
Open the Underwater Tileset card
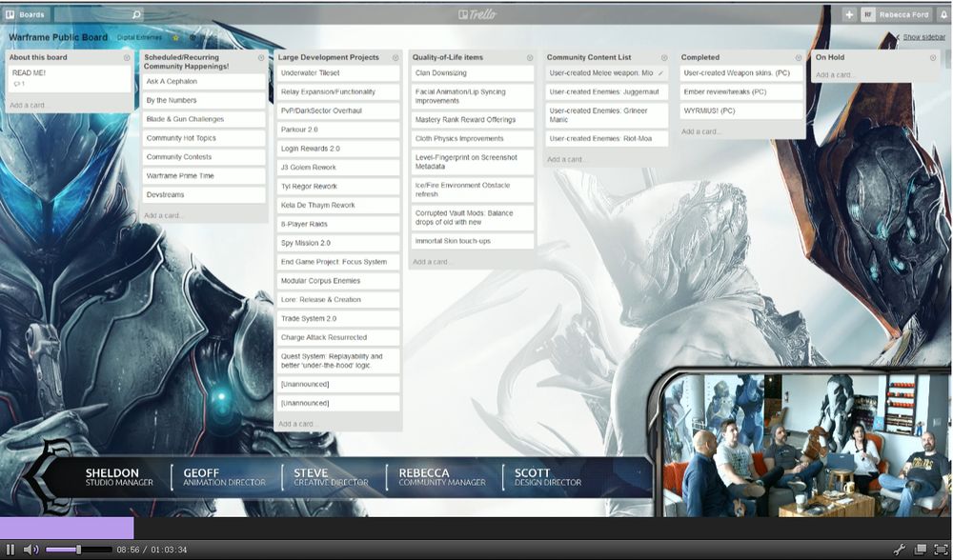(338, 73)
